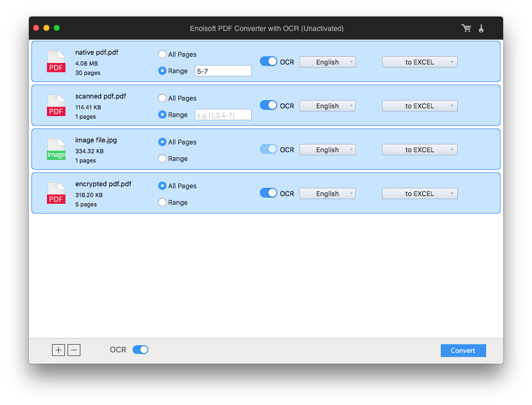
Task: Click the 334.32 KB file size text
Action: (x=89, y=151)
